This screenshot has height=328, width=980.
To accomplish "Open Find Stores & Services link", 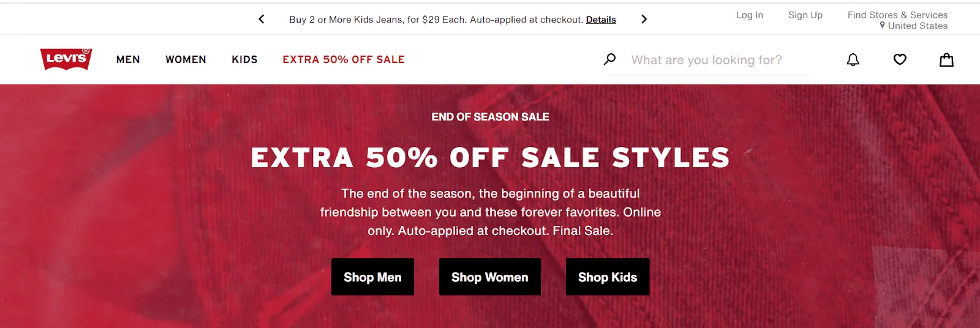I will coord(897,15).
